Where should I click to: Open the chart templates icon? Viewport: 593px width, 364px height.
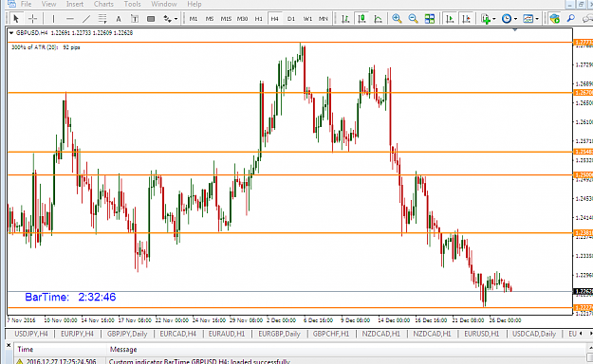coord(528,19)
